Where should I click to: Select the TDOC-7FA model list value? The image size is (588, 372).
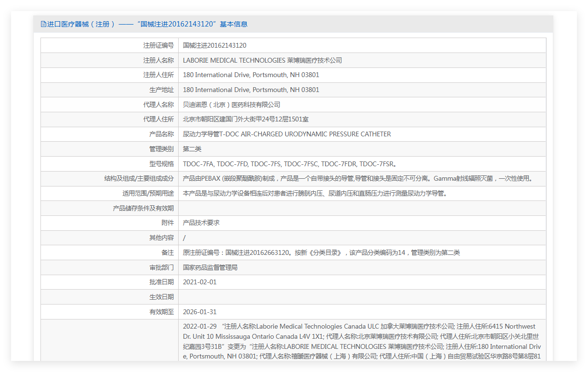point(290,164)
